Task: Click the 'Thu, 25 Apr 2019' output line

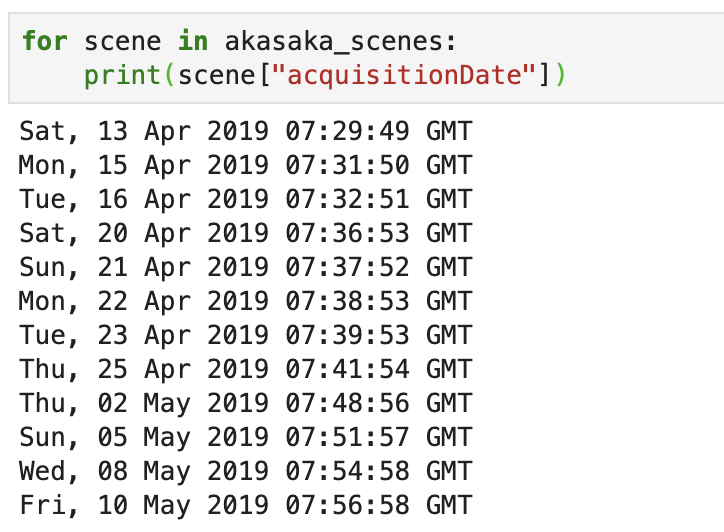Action: pos(246,369)
